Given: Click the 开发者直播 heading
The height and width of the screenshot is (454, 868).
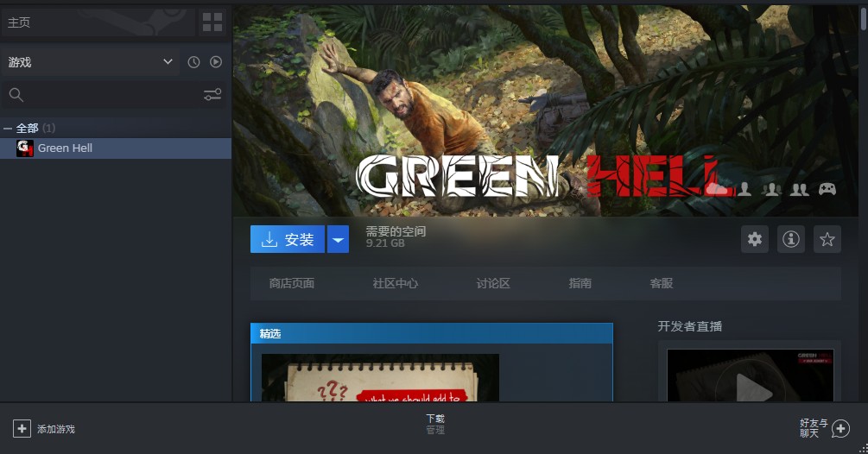Looking at the screenshot, I should pyautogui.click(x=690, y=327).
